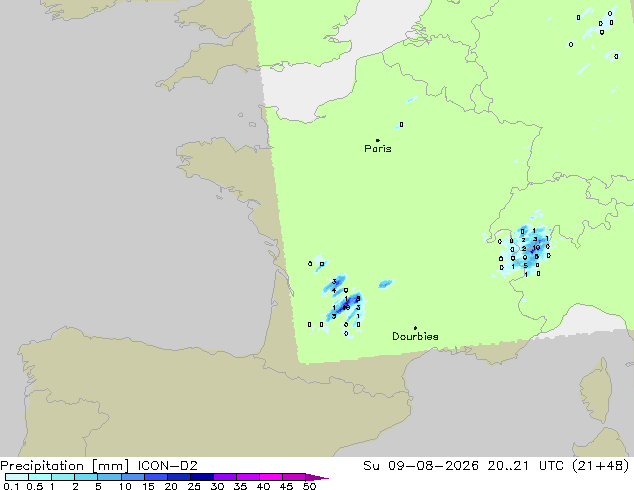Pick the 25–30 mm legend color swatch
Viewport: 634px width, 490px height.
click(201, 477)
